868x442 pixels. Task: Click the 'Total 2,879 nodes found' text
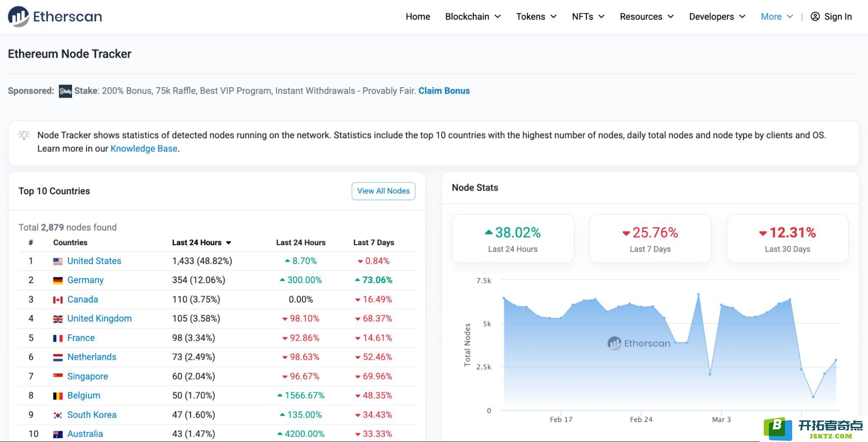(x=67, y=227)
